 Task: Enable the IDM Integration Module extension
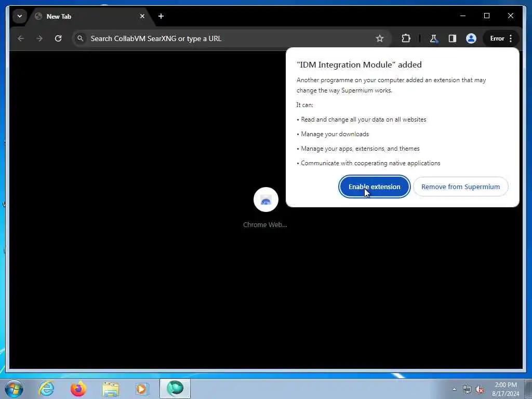coord(374,187)
